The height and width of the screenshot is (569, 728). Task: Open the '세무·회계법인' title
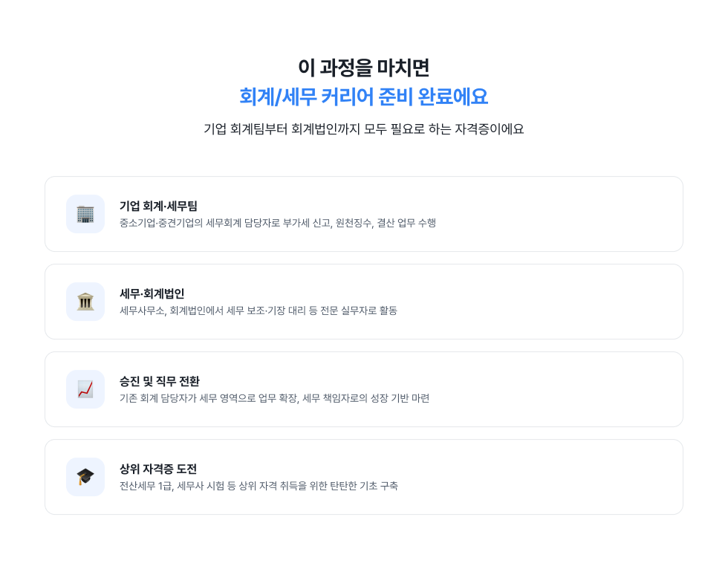152,293
